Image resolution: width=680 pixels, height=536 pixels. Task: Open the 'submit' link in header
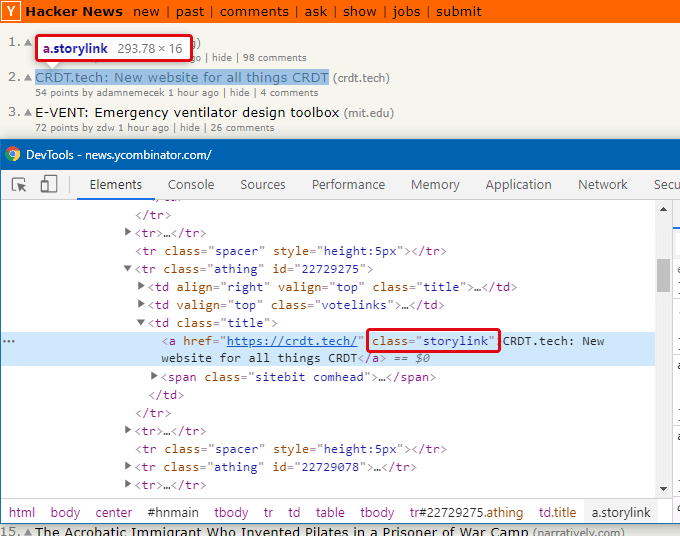tap(458, 12)
